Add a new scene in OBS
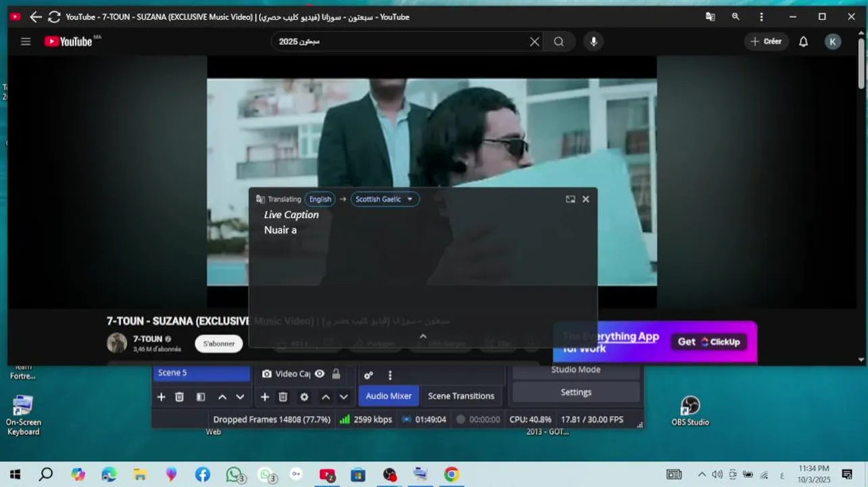Screen dimensions: 868x487 point(161,397)
